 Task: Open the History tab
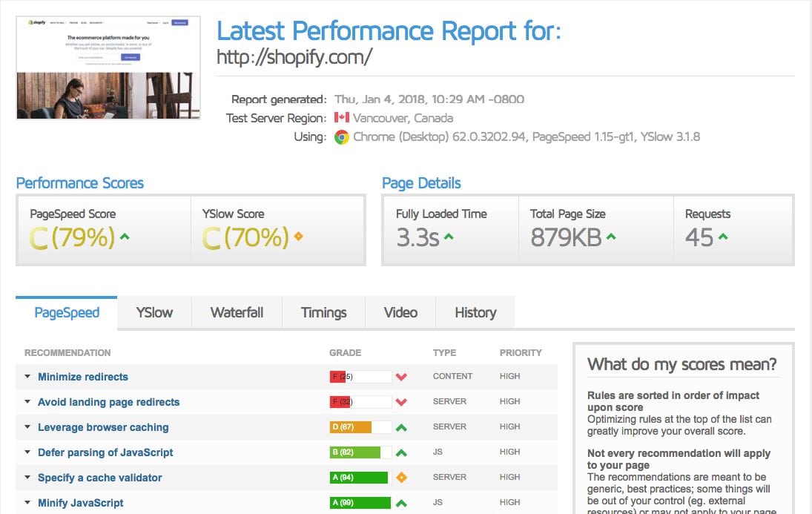[475, 313]
